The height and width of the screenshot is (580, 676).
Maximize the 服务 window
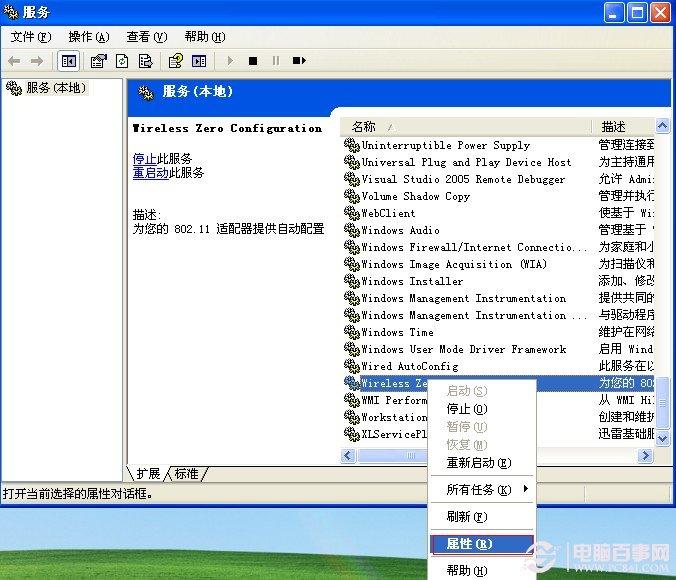(637, 13)
